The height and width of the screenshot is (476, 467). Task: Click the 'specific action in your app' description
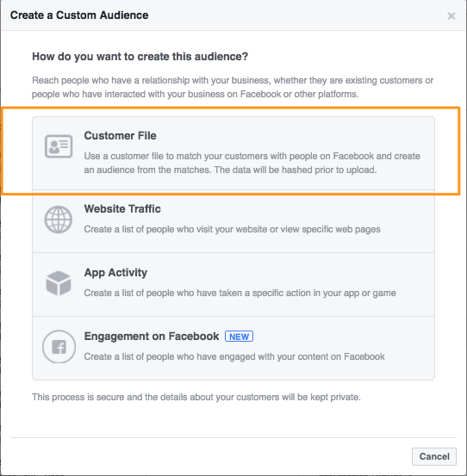click(x=240, y=293)
